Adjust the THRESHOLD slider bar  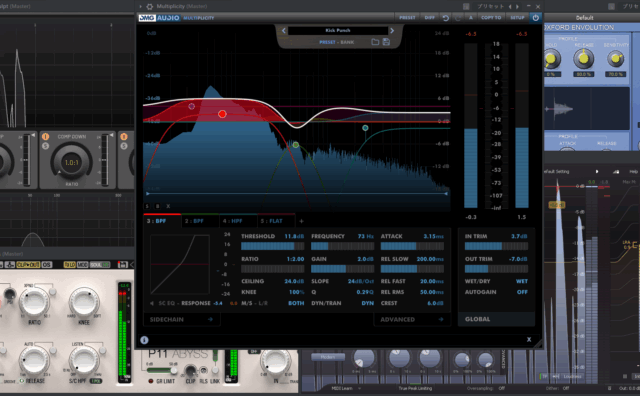coord(273,246)
